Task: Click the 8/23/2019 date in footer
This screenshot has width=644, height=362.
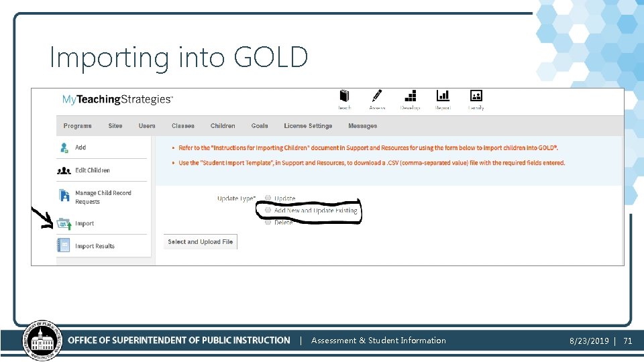Action: [589, 341]
